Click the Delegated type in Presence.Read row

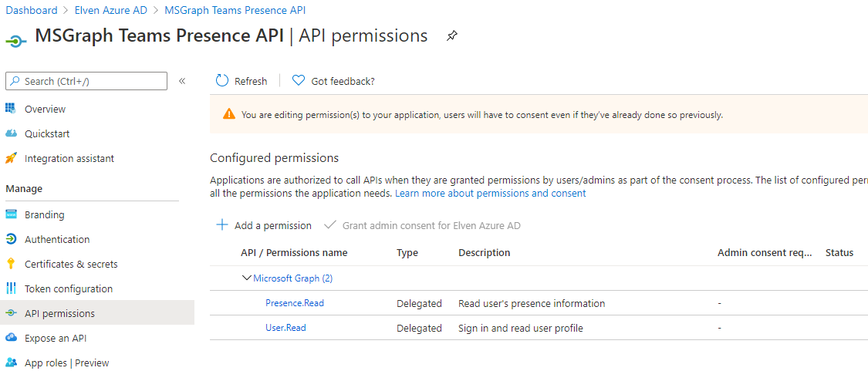coord(419,303)
